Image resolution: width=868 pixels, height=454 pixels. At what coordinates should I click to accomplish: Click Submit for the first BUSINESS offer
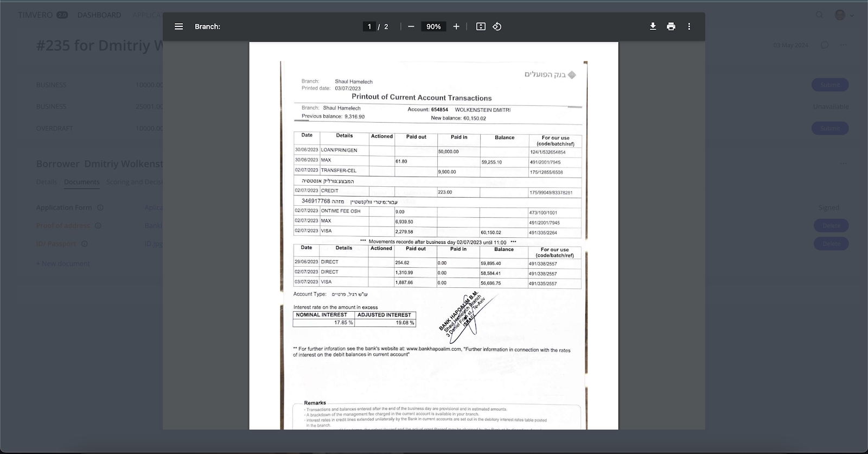pyautogui.click(x=829, y=85)
